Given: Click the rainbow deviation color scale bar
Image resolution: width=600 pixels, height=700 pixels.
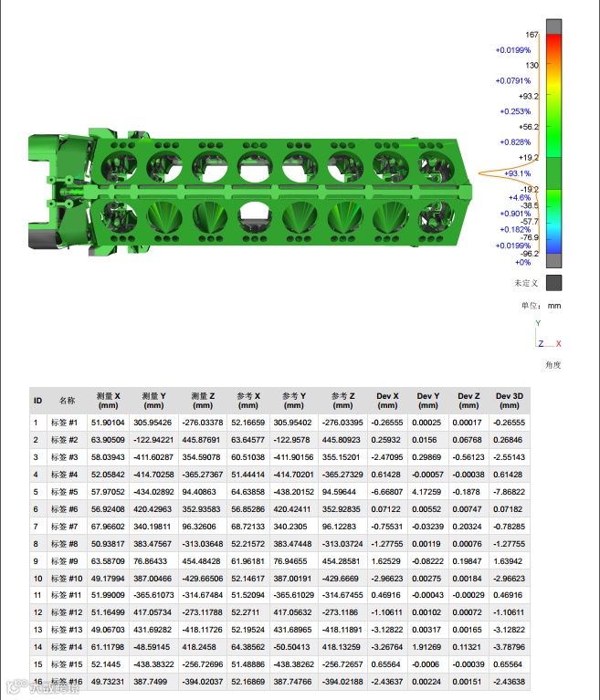Looking at the screenshot, I should click(x=554, y=143).
